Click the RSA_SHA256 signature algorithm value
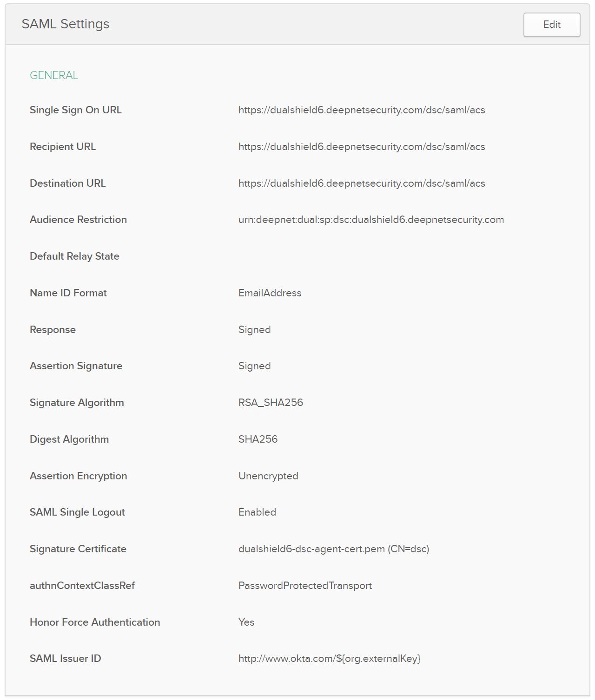This screenshot has height=700, width=595. [x=271, y=403]
